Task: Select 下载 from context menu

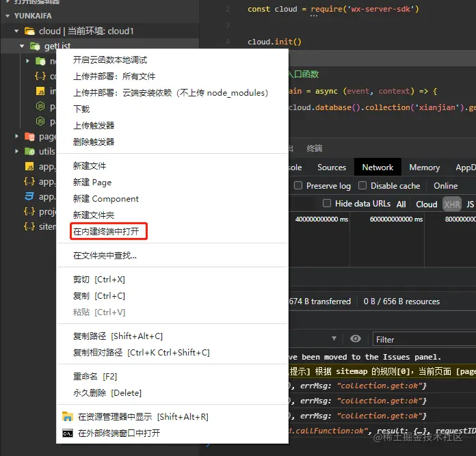Action: (172, 109)
